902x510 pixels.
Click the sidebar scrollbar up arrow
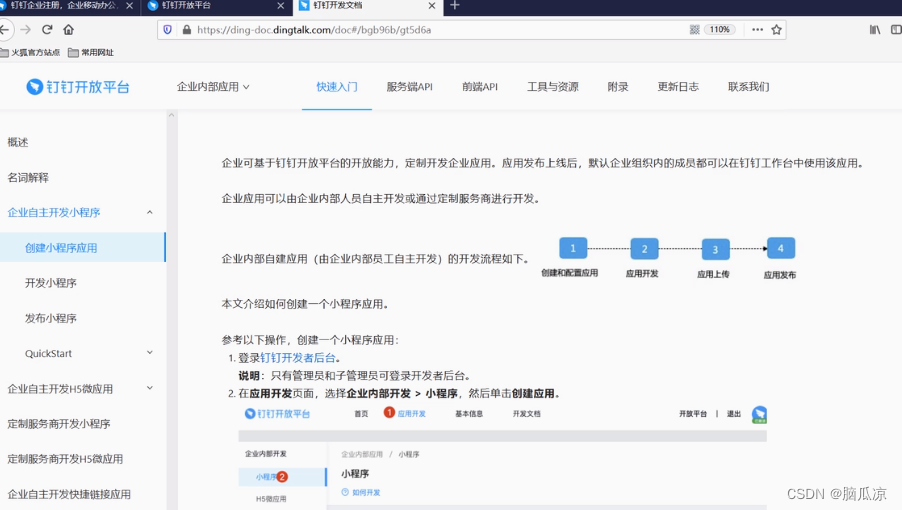point(171,116)
